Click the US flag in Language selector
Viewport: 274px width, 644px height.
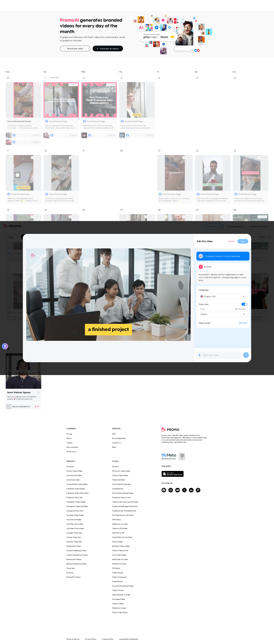(x=202, y=296)
